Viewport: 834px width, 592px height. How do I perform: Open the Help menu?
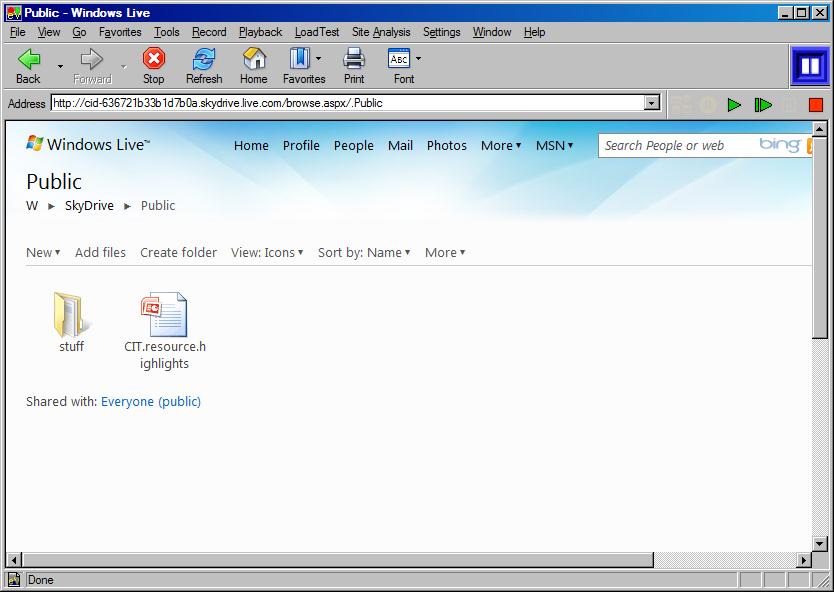[535, 32]
